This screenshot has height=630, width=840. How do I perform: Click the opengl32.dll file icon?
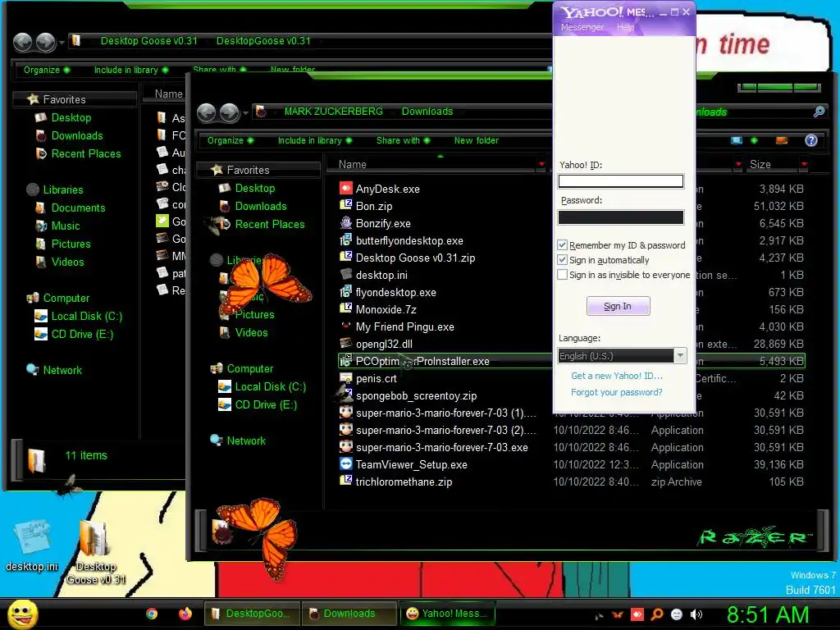(x=346, y=344)
